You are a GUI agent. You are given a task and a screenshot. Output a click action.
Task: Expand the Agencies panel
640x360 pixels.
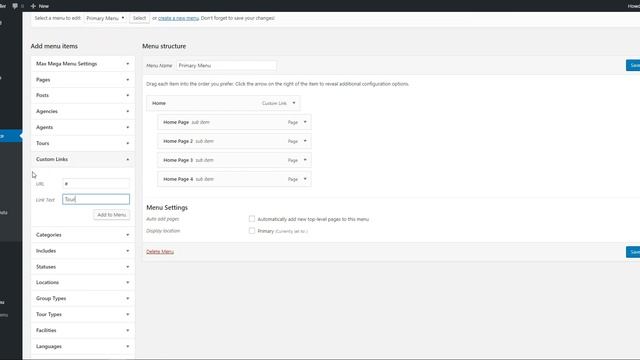[83, 111]
